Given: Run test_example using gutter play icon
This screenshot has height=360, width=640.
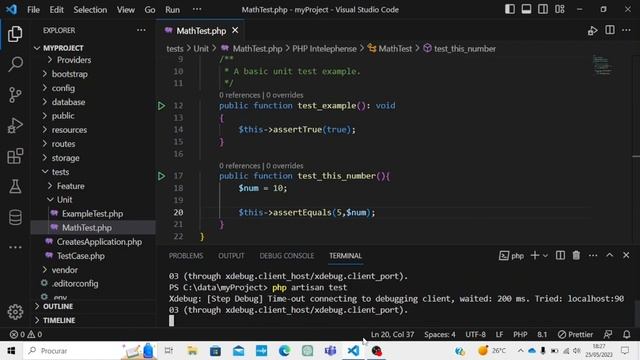Looking at the screenshot, I should [x=161, y=106].
